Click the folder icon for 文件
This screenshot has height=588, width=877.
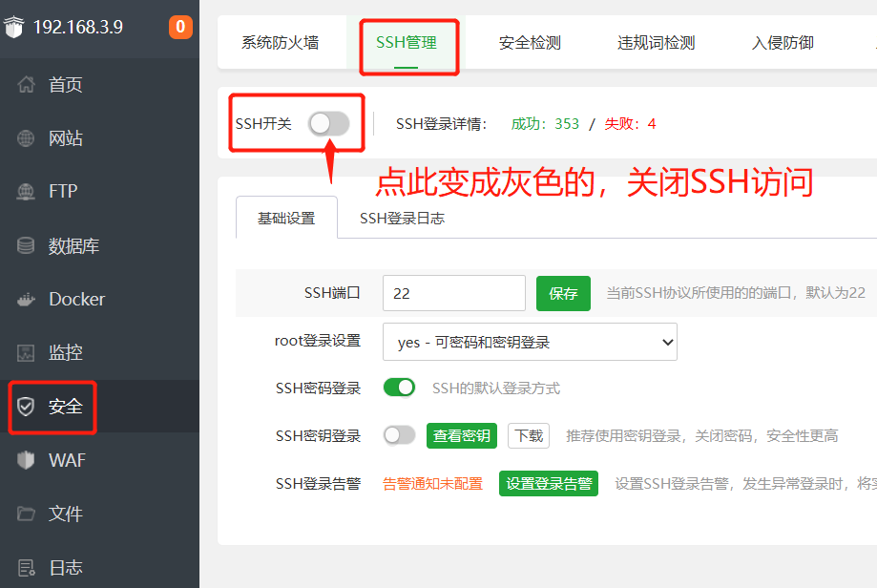coord(26,514)
